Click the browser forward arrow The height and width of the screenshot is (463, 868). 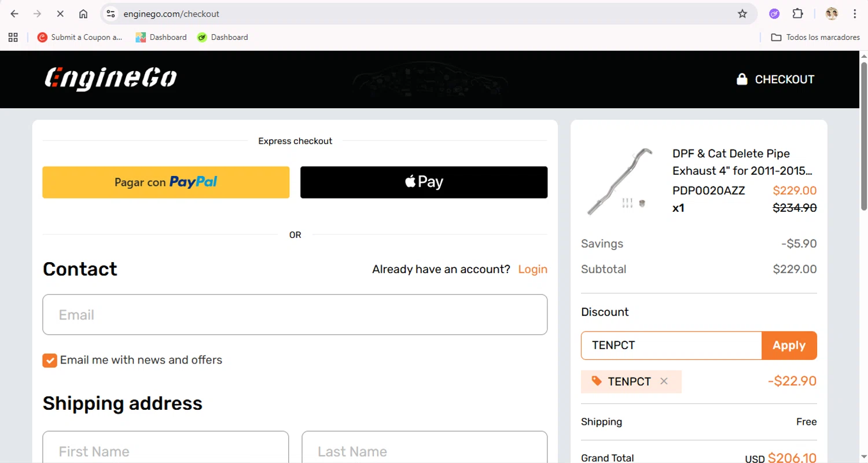38,14
